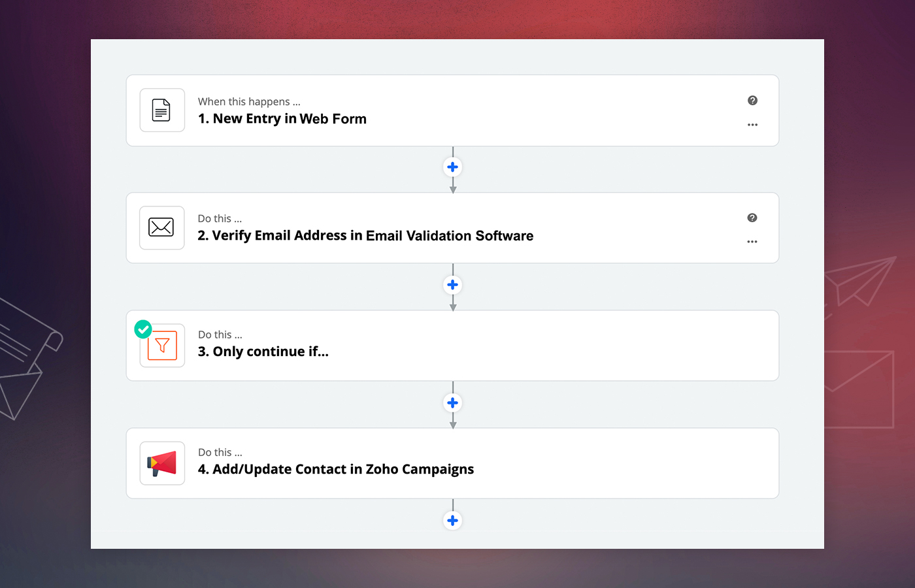Add a step after Zoho Campaigns action
This screenshot has height=588, width=915.
point(452,521)
